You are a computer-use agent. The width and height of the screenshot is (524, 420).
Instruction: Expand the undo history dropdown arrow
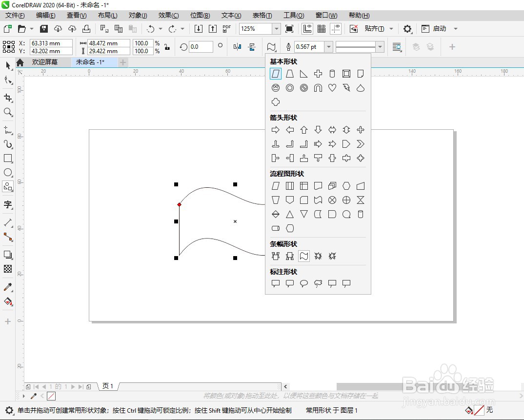(x=161, y=29)
